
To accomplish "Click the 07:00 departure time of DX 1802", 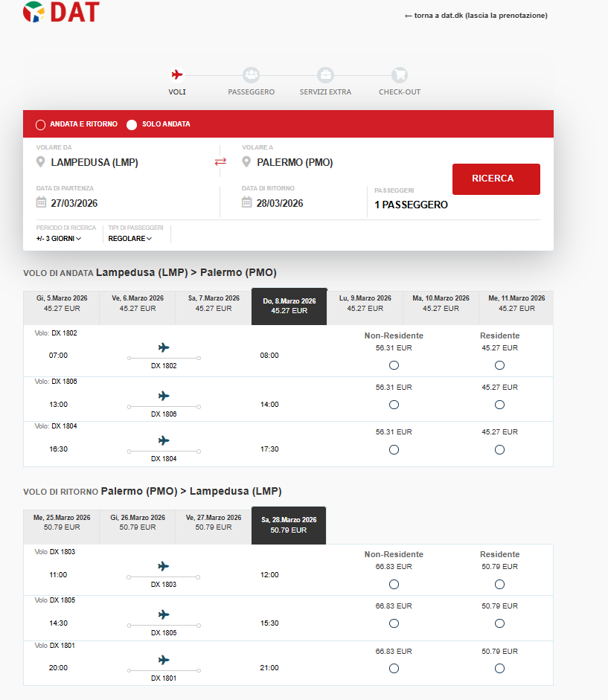I will tap(58, 356).
